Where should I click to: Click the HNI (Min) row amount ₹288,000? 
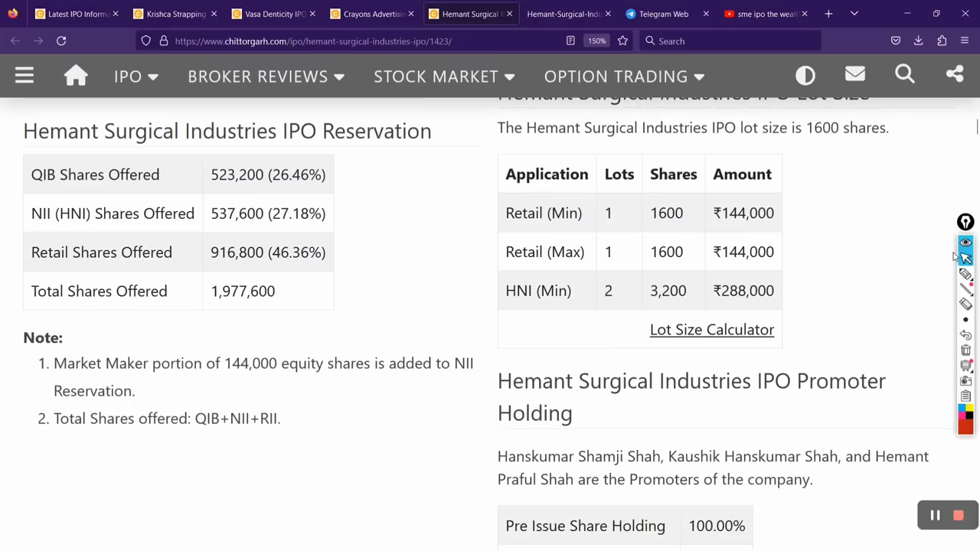click(x=743, y=290)
